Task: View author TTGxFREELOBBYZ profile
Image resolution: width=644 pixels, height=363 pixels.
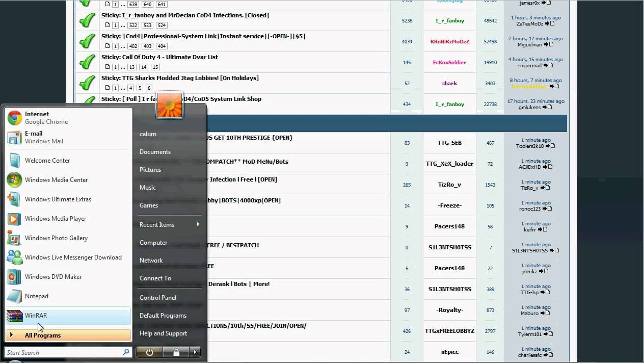Action: pos(450,331)
